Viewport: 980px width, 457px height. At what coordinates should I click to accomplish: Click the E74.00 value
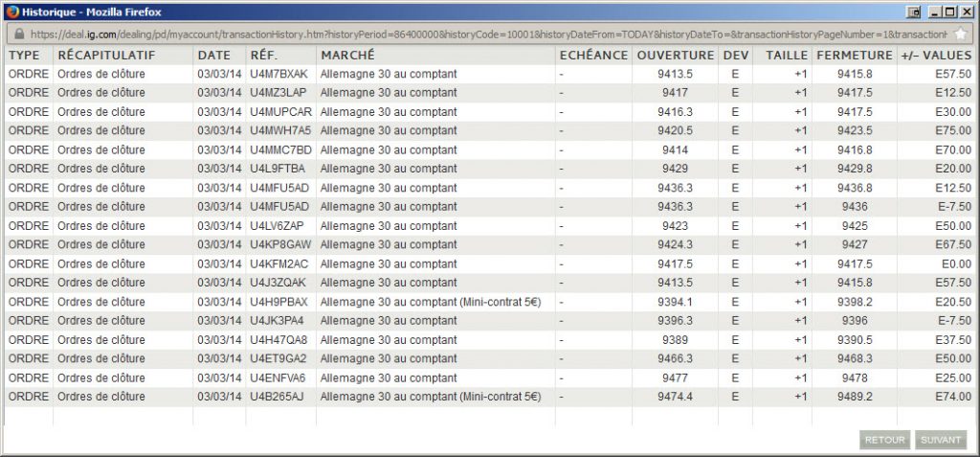tap(953, 397)
